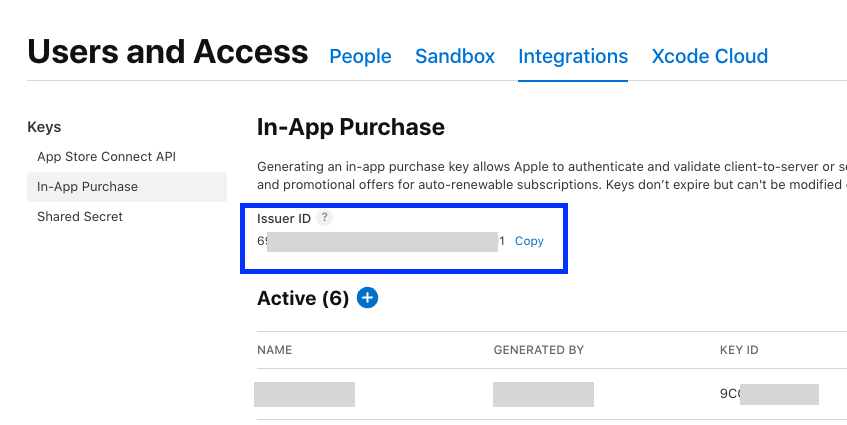Sort by the NAME column header
Image resolution: width=847 pixels, height=425 pixels.
click(275, 350)
